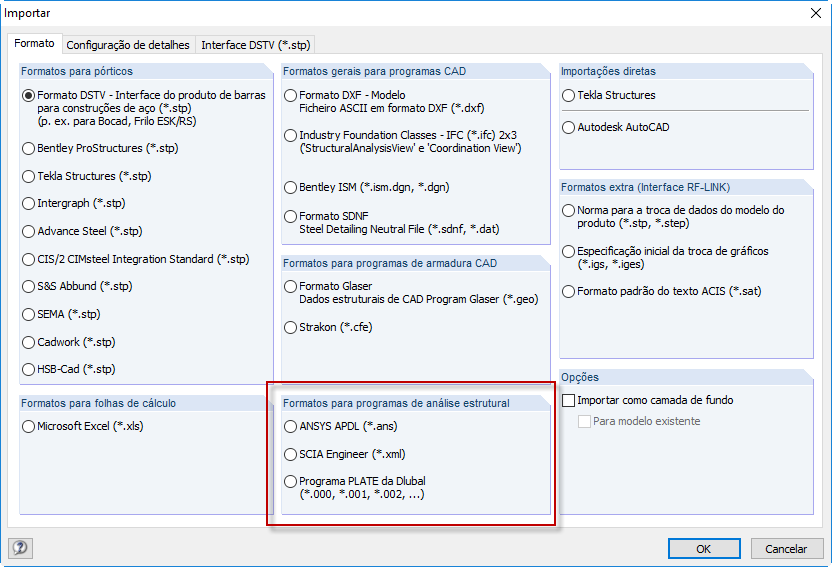Pick the Intergraph (*.stp) format
832x567 pixels.
28,203
